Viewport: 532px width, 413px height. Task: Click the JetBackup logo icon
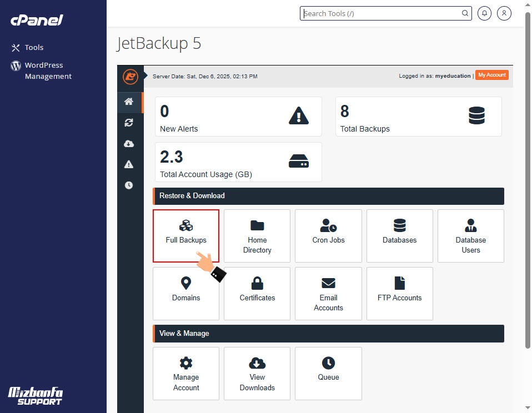click(130, 76)
